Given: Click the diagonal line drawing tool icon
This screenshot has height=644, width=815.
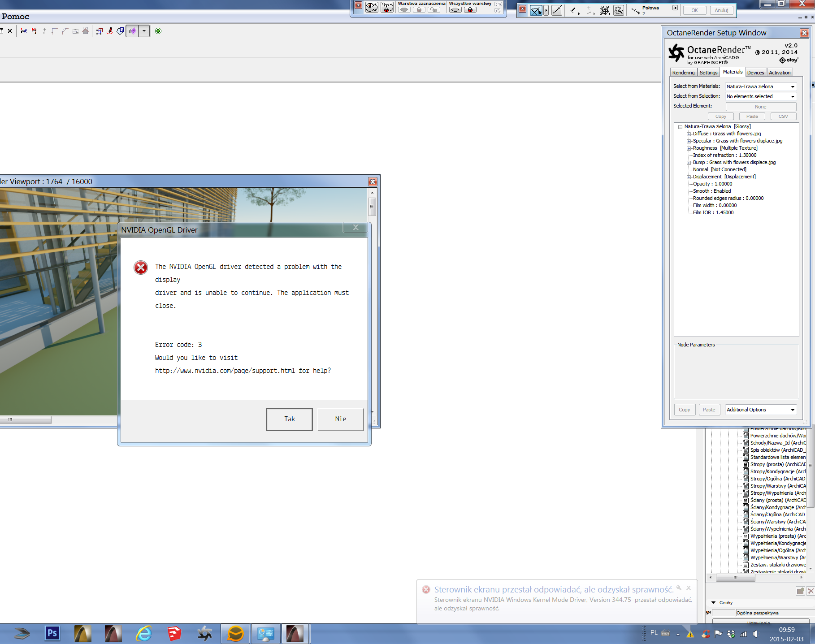Looking at the screenshot, I should click(557, 10).
